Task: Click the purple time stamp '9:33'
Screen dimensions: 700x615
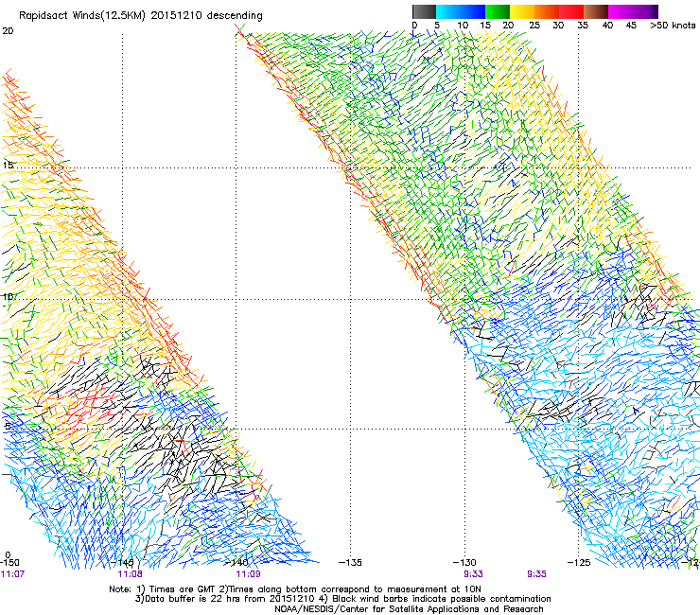Action: point(473,574)
